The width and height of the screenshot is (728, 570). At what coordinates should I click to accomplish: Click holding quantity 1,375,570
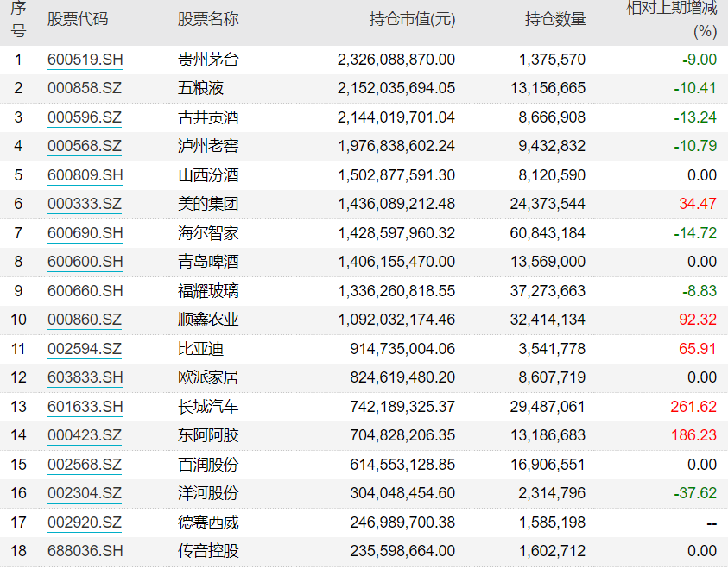(x=553, y=60)
